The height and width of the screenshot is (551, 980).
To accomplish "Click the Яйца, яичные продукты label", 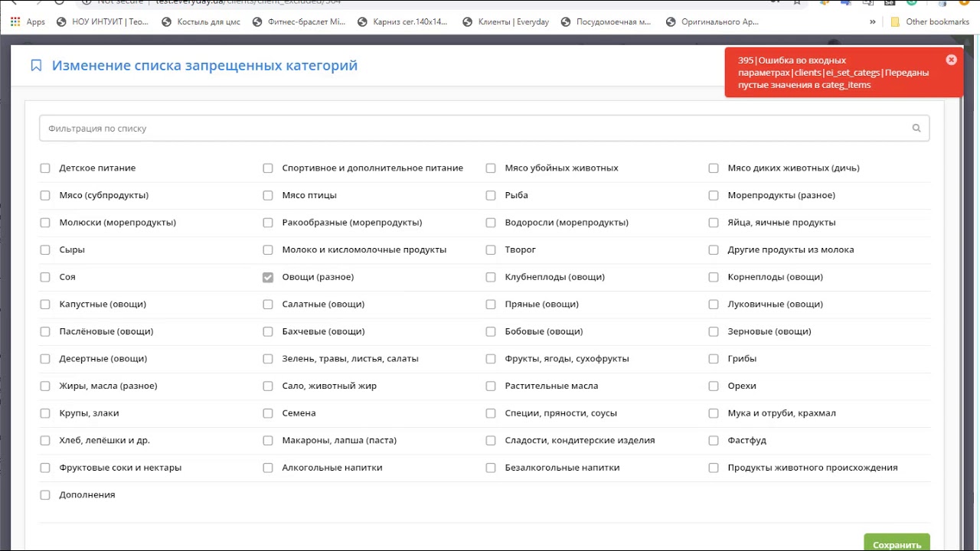I will [x=782, y=223].
